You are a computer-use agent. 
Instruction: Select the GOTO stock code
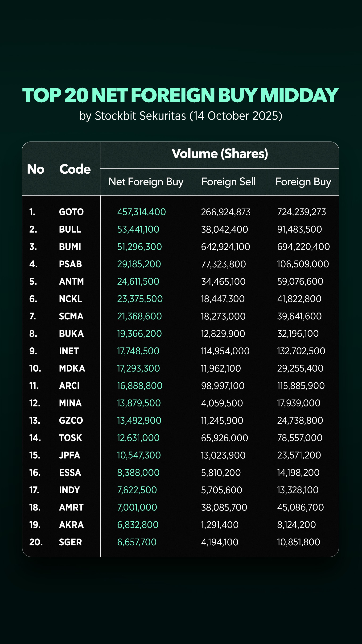pyautogui.click(x=71, y=212)
